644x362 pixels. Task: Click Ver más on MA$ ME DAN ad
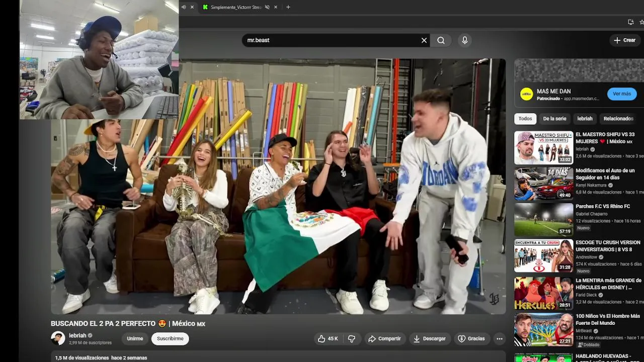(622, 94)
